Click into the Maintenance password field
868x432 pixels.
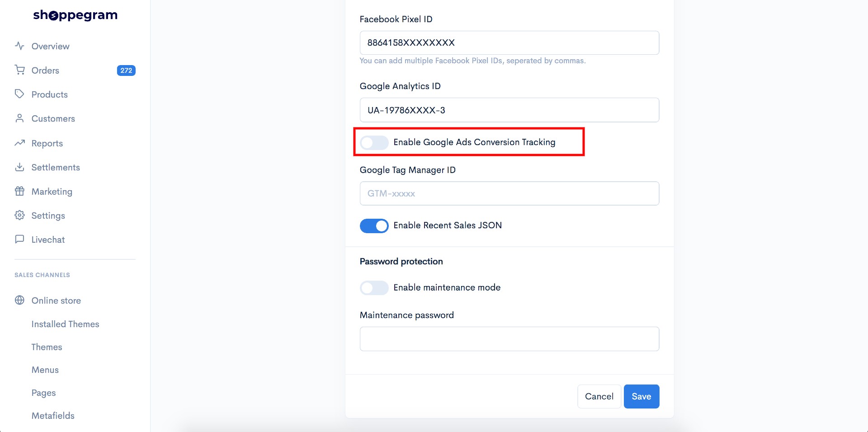509,339
